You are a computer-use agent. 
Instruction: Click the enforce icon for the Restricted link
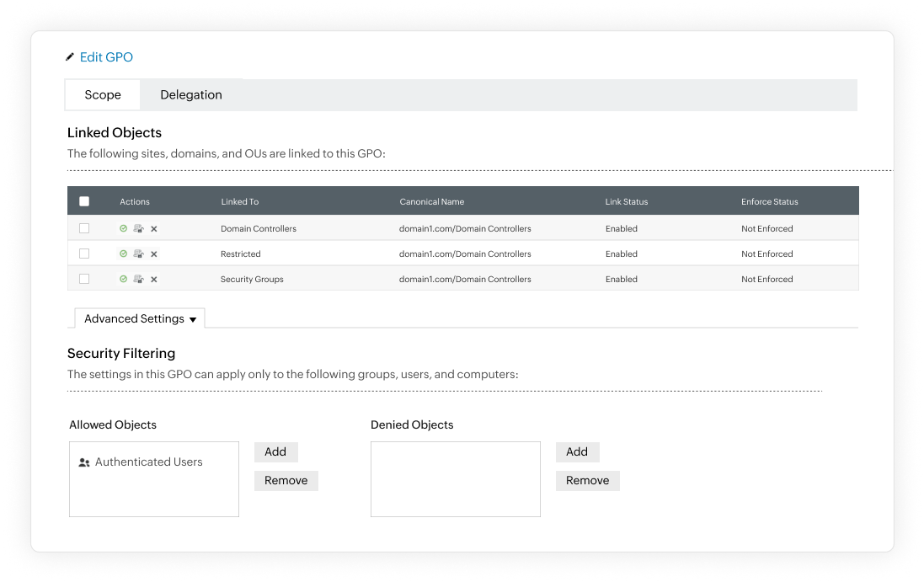click(138, 254)
